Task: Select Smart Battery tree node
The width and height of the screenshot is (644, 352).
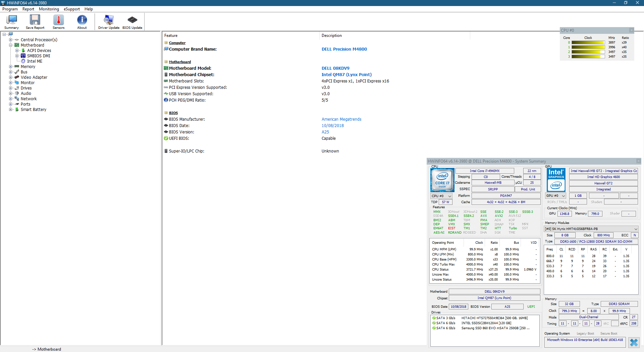Action: 34,110
